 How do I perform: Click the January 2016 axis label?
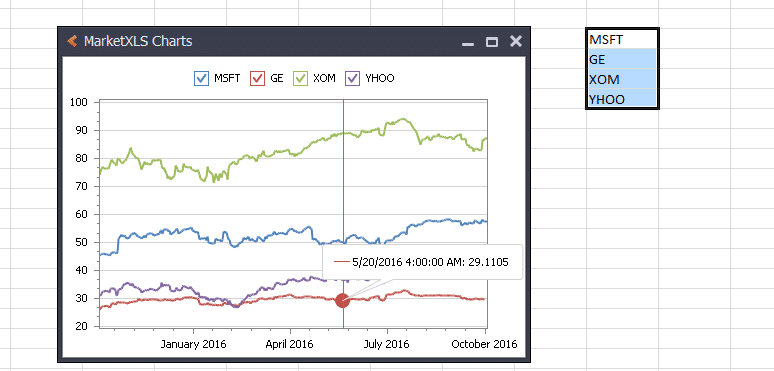(193, 344)
